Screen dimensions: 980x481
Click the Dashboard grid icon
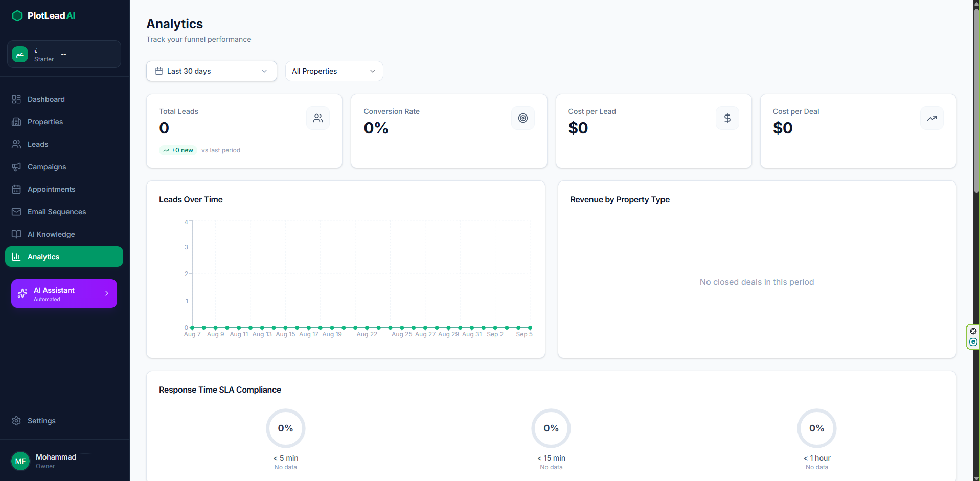[16, 99]
